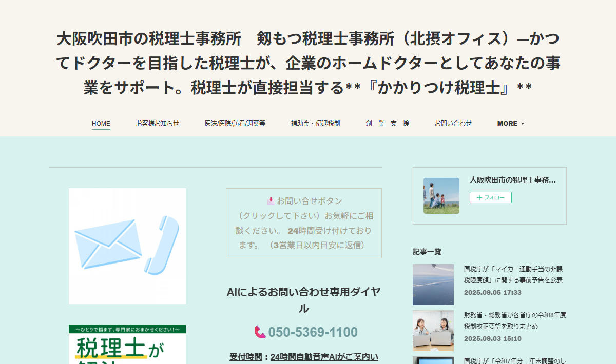This screenshot has width=616, height=364.
Task: Select the 創業支援 navigation item
Action: point(388,124)
